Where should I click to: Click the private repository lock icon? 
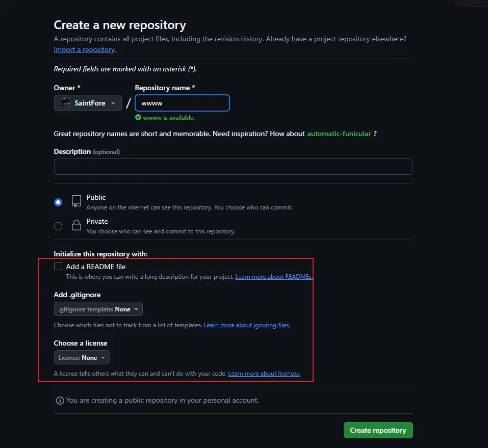tap(76, 225)
